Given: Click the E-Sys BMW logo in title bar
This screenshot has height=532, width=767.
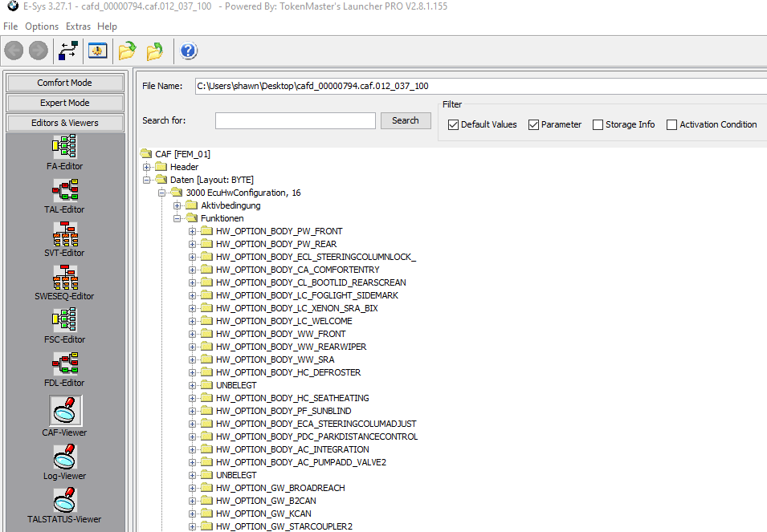Looking at the screenshot, I should [x=13, y=6].
